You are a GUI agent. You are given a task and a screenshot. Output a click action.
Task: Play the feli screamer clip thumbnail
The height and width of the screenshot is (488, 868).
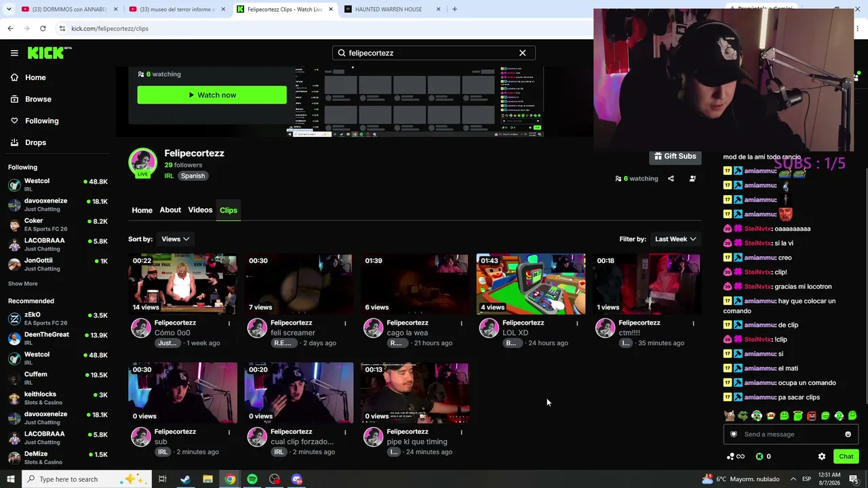(x=298, y=285)
